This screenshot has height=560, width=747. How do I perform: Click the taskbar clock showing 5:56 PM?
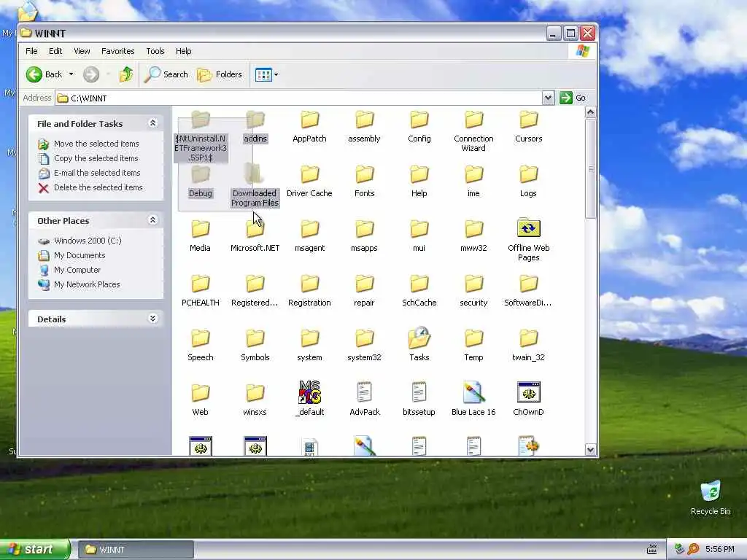[720, 549]
